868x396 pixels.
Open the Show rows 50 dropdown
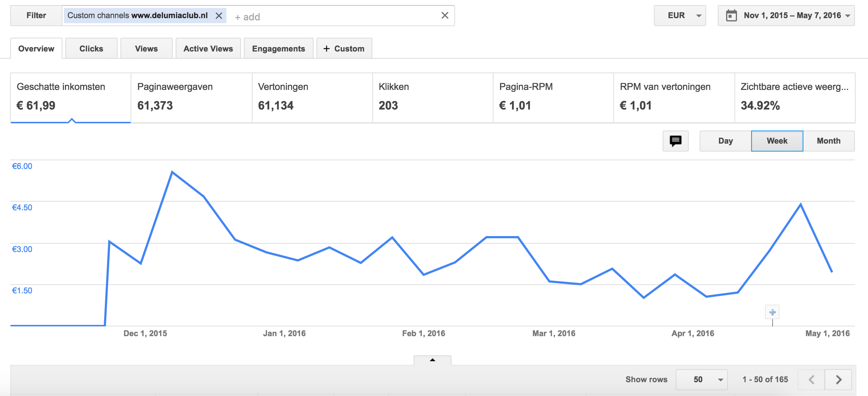click(702, 380)
